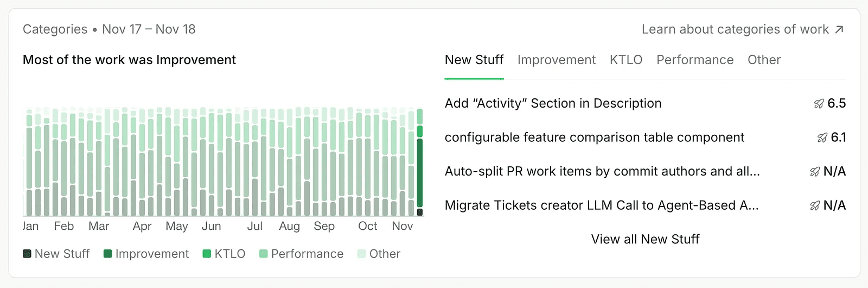Image resolution: width=868 pixels, height=288 pixels.
Task: Click the arrow icon after Learn about categories
Action: 839,29
